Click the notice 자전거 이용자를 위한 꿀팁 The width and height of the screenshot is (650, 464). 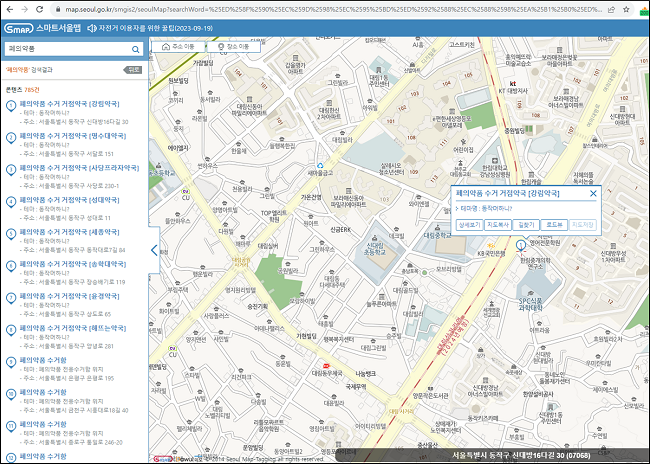[156, 28]
